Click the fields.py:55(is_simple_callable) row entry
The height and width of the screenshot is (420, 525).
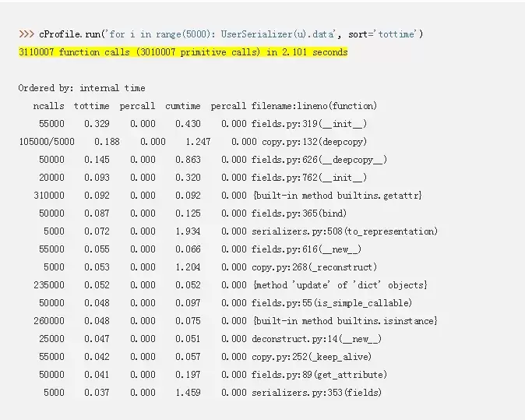(331, 303)
